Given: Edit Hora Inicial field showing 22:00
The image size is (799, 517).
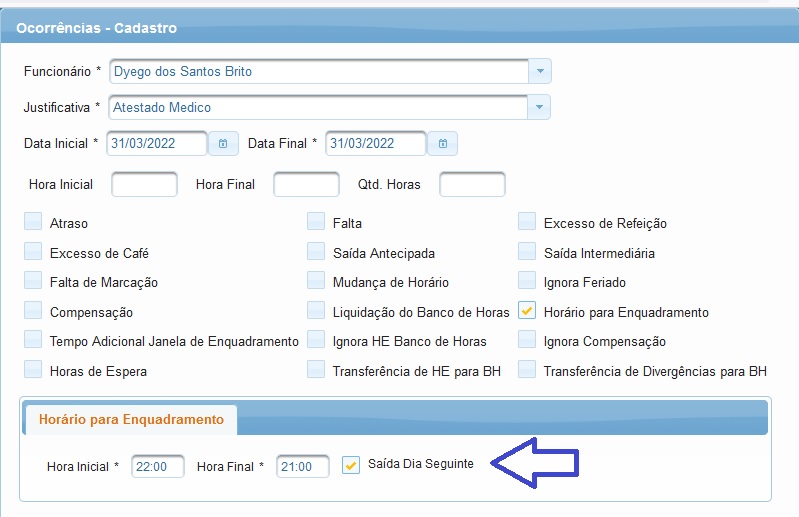Looking at the screenshot, I should point(157,467).
